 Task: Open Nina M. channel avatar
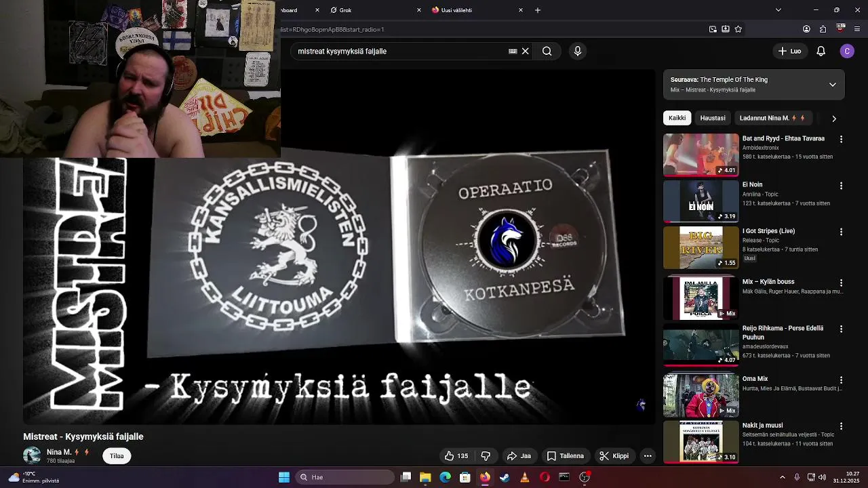click(x=32, y=456)
